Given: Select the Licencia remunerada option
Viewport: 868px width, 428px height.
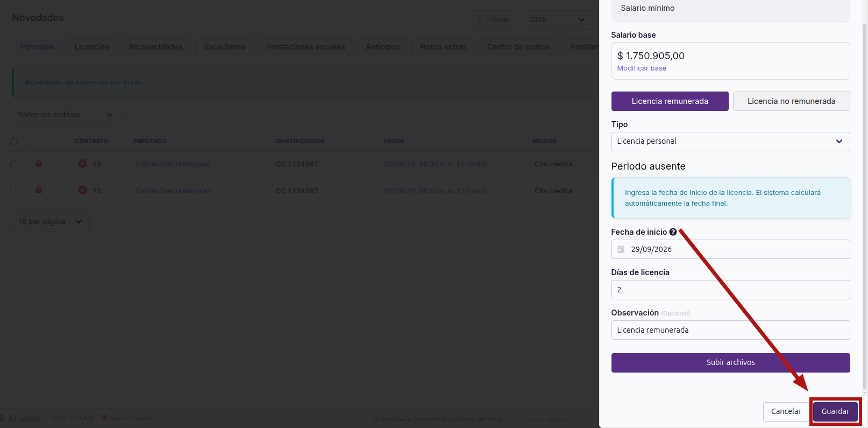Looking at the screenshot, I should point(670,101).
